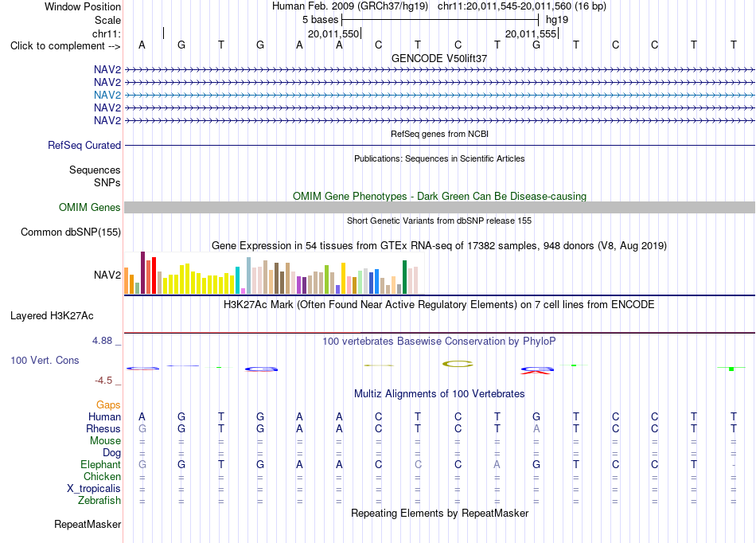Screen dimensions: 756x543
Task: Click the light-blue NAV2 transcript label
Action: (107, 95)
